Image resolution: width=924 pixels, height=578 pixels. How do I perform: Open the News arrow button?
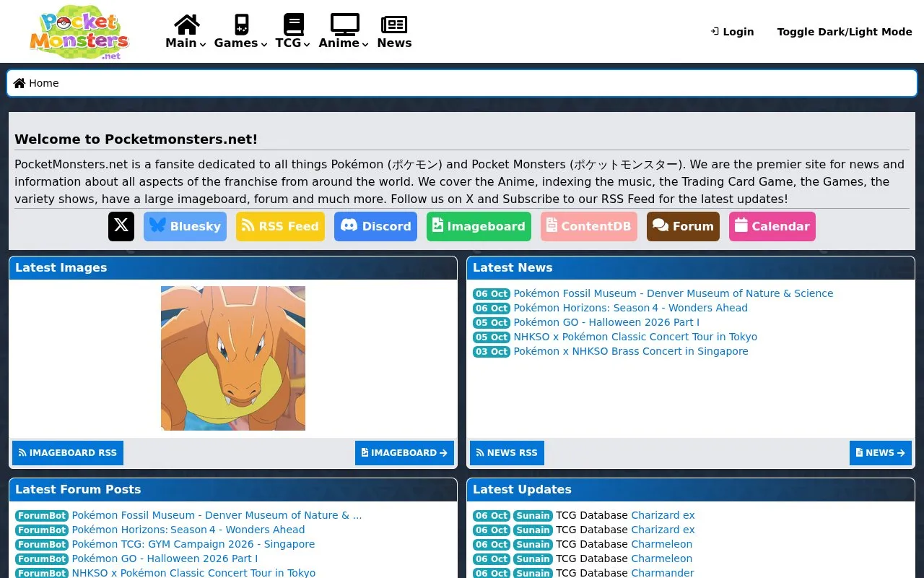tap(881, 453)
